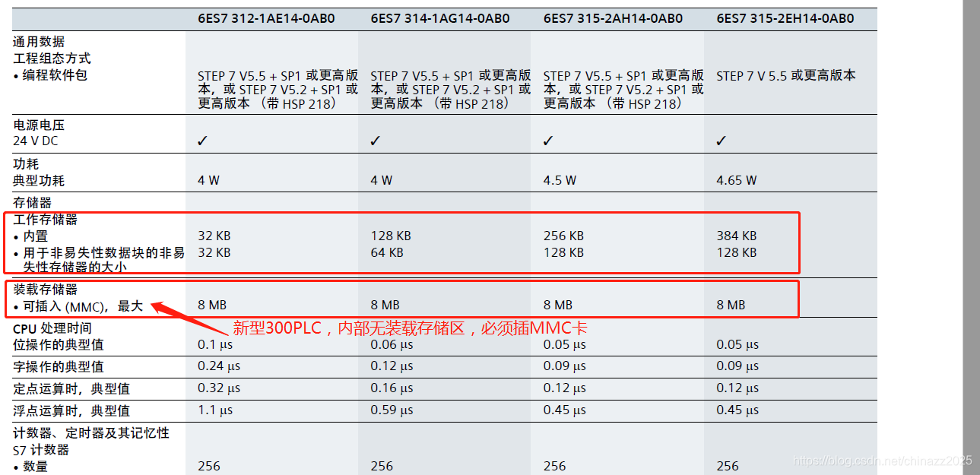Click 24 V DC checkmark under 314-1AG14
The height and width of the screenshot is (475, 980).
click(x=376, y=141)
